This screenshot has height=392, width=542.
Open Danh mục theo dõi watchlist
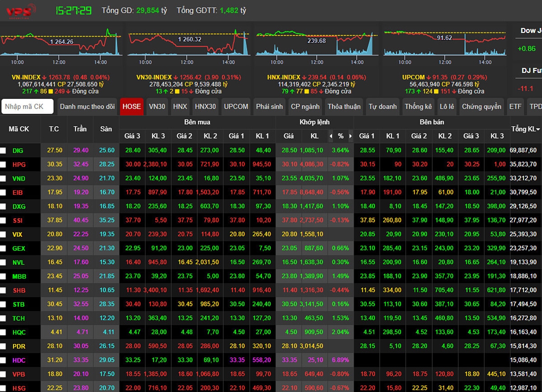[87, 107]
